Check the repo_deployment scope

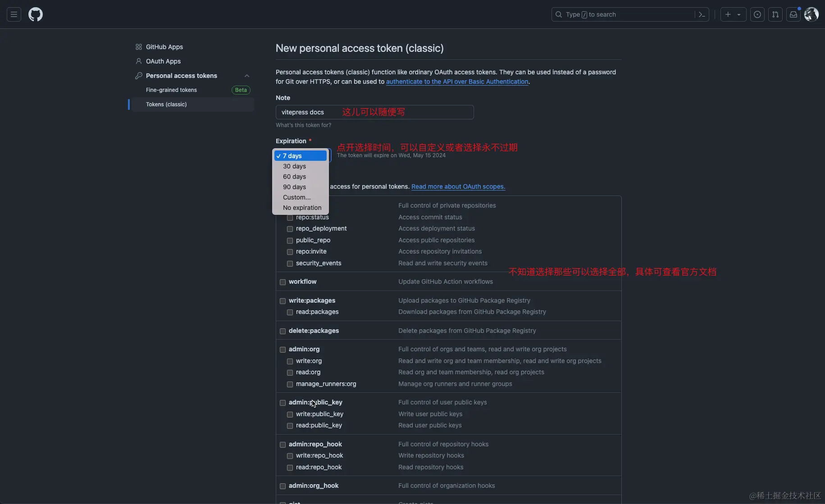pyautogui.click(x=290, y=229)
